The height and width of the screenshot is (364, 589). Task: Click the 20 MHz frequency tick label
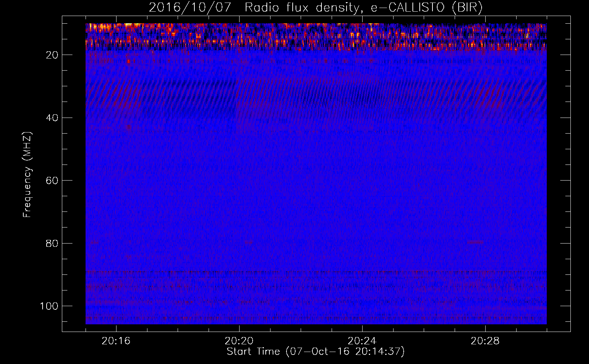(52, 55)
